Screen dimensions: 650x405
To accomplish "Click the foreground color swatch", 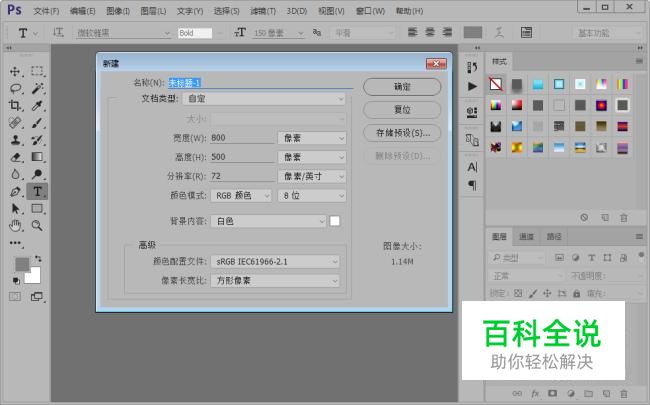I will point(21,264).
